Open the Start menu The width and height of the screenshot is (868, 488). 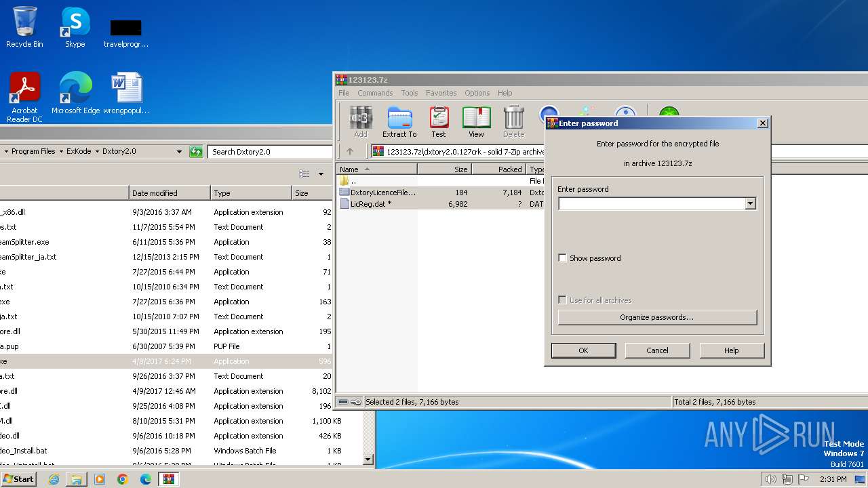point(18,479)
